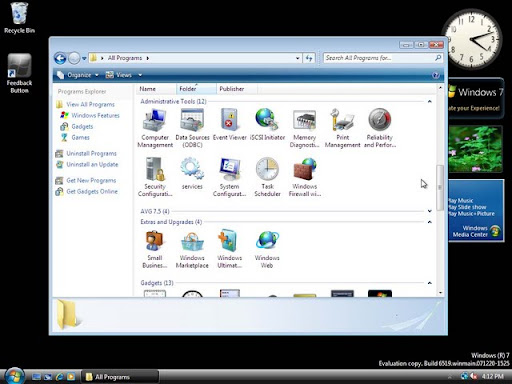Click the taskbar clock 4:12 PM
The width and height of the screenshot is (512, 384).
[x=493, y=376]
